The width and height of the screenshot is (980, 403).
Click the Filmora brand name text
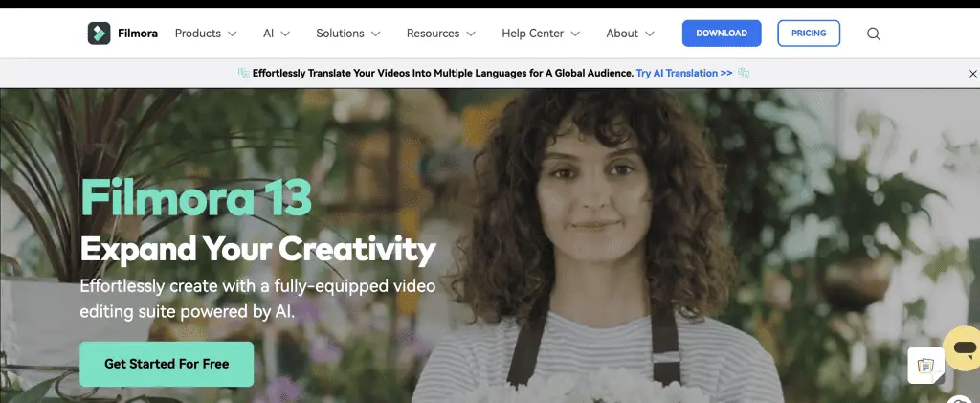pyautogui.click(x=138, y=34)
